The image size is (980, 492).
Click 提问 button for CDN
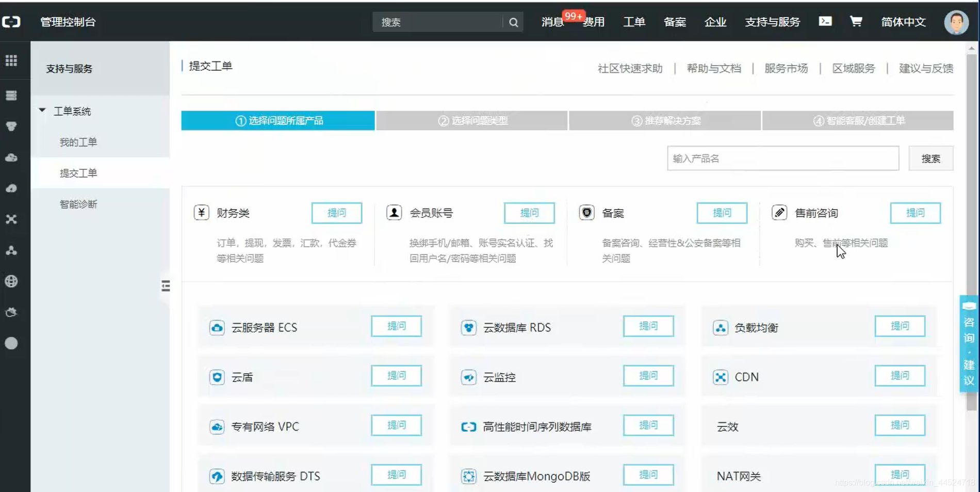pyautogui.click(x=900, y=375)
